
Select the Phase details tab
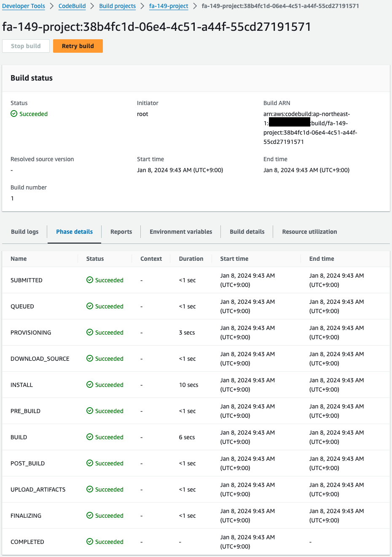click(74, 231)
